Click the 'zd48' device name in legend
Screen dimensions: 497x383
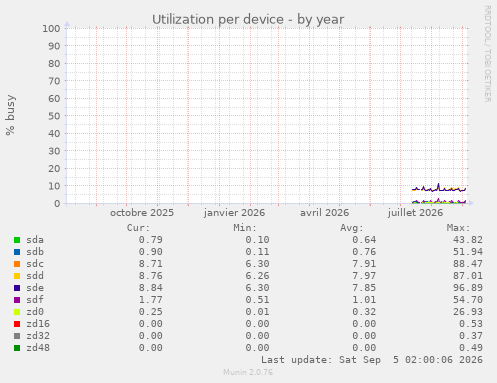[38, 348]
